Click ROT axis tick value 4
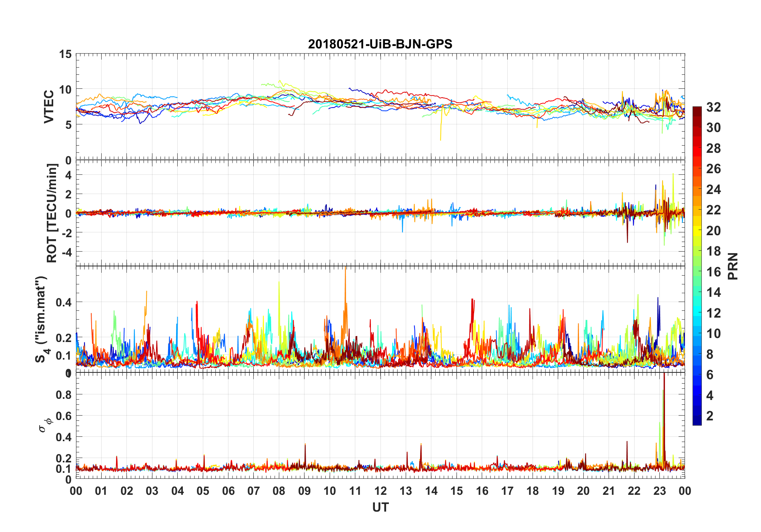The image size is (761, 532). click(x=68, y=175)
